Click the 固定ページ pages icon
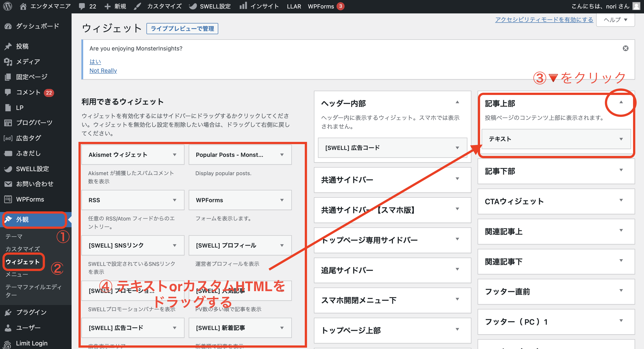The height and width of the screenshot is (349, 644). pyautogui.click(x=8, y=77)
